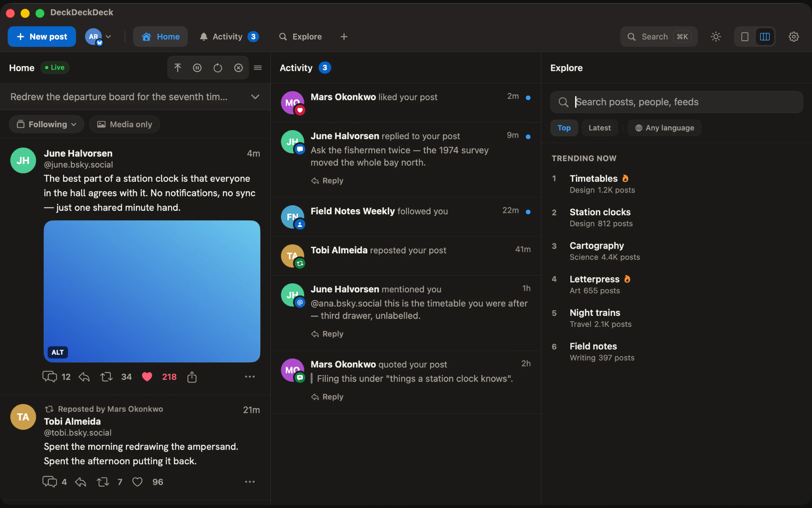
Task: Focus the Search posts, people, feeds field
Action: pyautogui.click(x=676, y=102)
